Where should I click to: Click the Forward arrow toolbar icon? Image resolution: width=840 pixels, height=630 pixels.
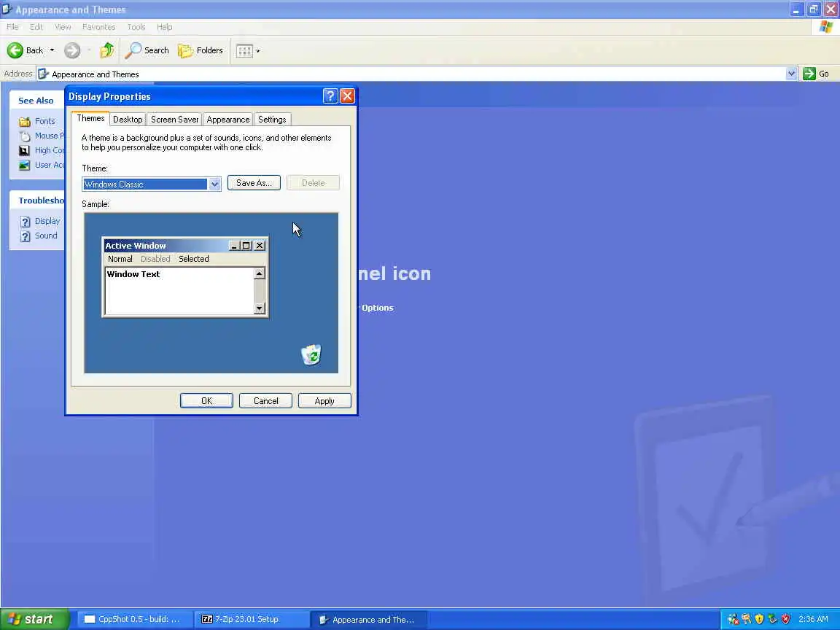click(72, 50)
